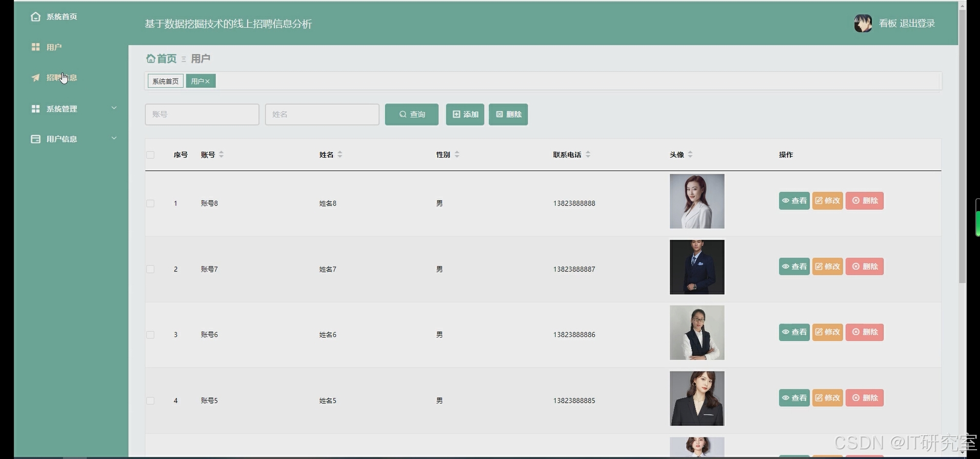Focus the 姓名 search field
Image resolution: width=980 pixels, height=459 pixels.
click(322, 114)
